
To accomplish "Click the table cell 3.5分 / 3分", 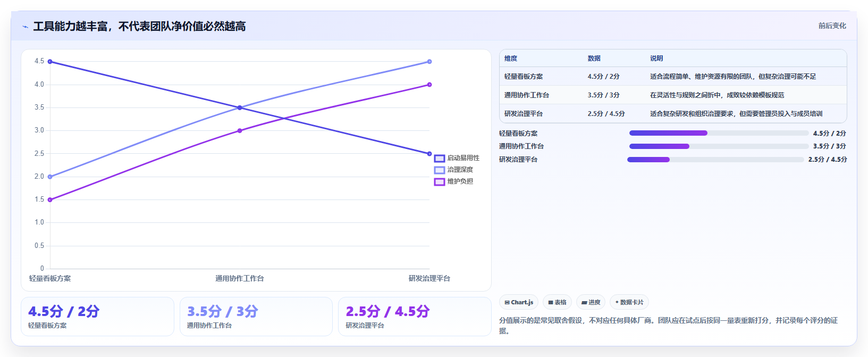I will [604, 95].
